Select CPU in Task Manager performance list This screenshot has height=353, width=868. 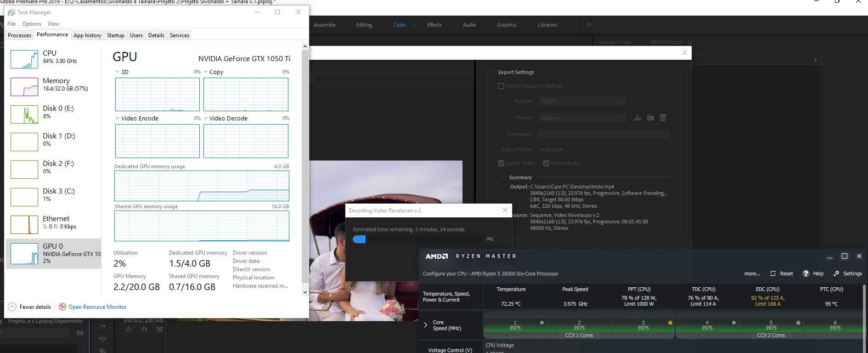[x=53, y=59]
